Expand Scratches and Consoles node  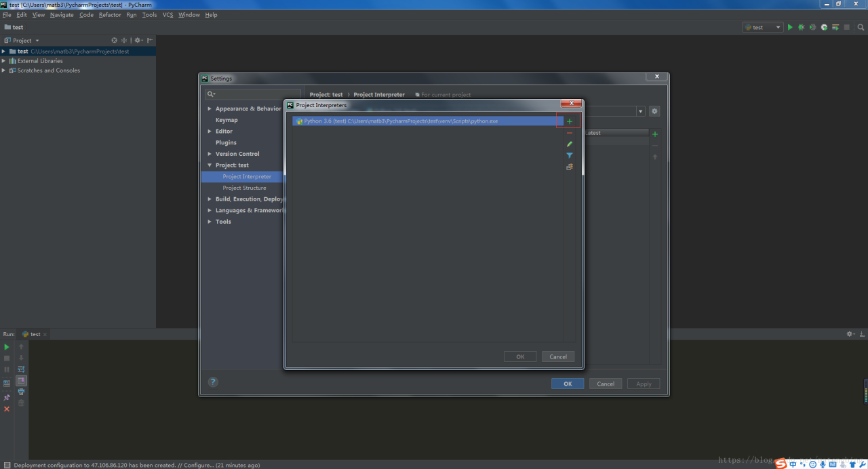[3, 70]
